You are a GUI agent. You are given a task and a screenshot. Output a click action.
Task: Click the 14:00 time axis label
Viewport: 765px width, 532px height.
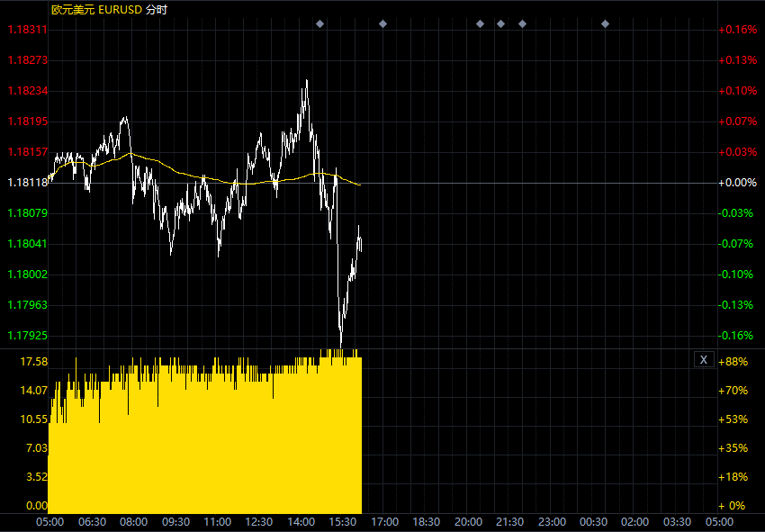(301, 522)
